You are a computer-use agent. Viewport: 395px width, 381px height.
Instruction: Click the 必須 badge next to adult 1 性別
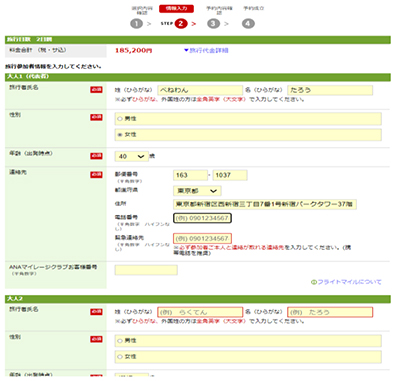(96, 117)
